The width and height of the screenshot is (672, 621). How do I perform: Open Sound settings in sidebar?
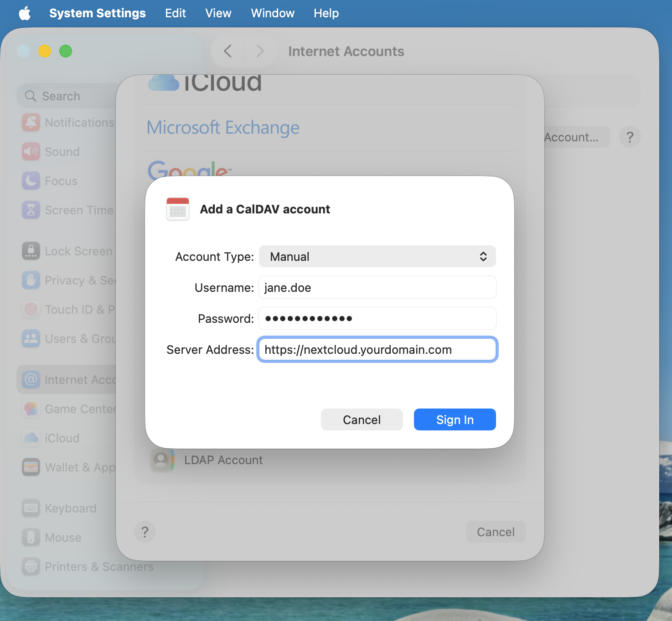[62, 151]
